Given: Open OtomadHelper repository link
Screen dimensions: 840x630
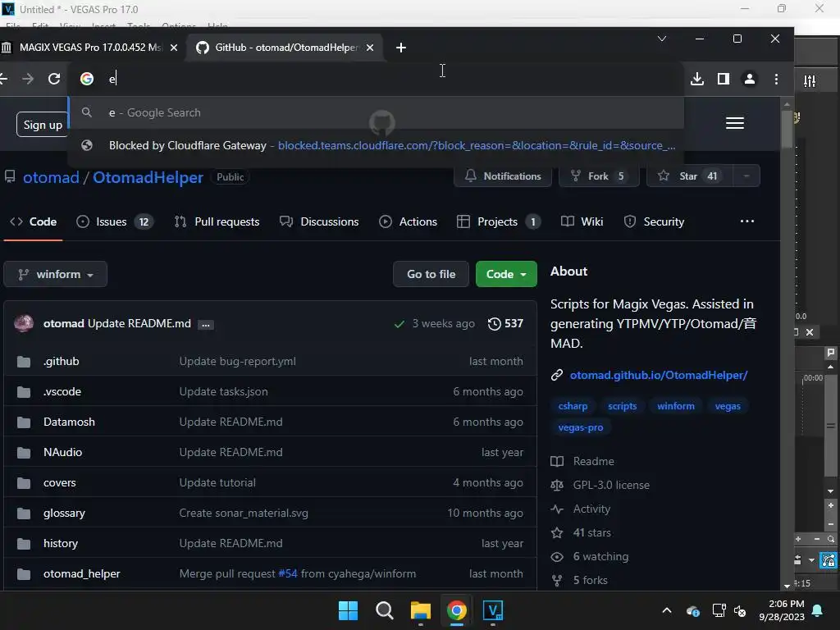Looking at the screenshot, I should tap(148, 177).
